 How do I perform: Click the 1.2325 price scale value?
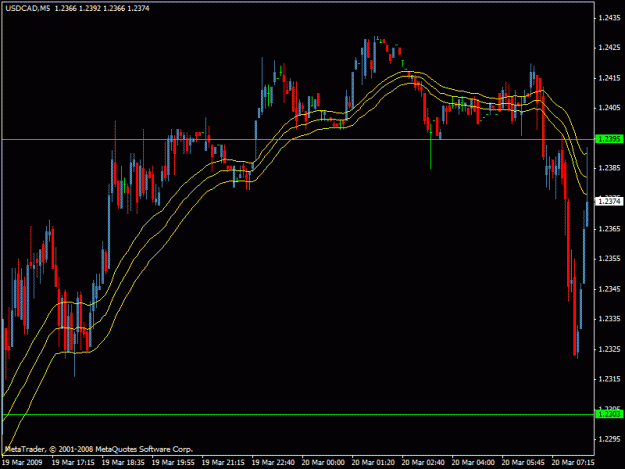pos(609,349)
